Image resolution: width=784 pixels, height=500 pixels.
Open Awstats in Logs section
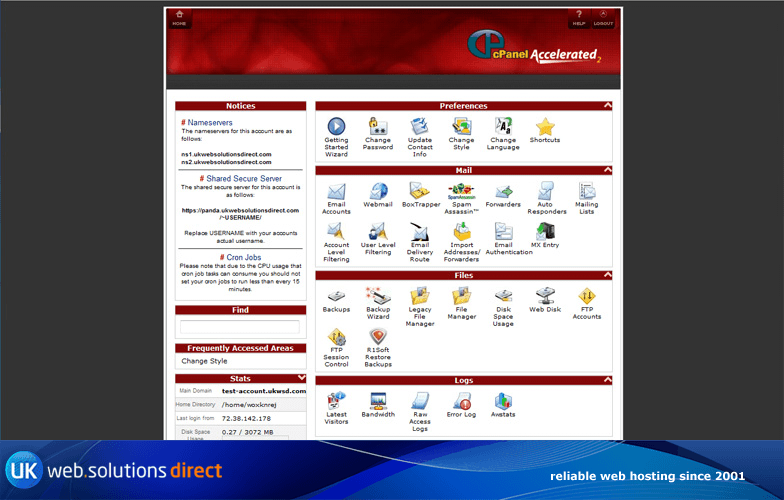pos(503,401)
